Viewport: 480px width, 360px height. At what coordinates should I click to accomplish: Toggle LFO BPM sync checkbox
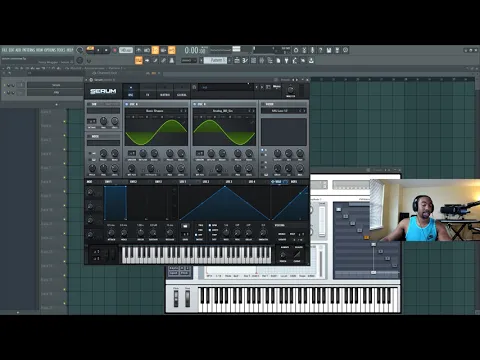(210, 225)
